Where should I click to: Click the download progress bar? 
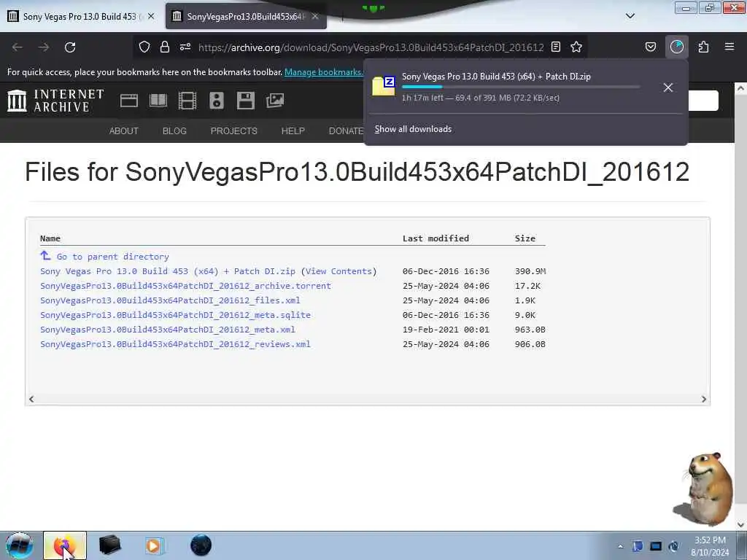[520, 87]
